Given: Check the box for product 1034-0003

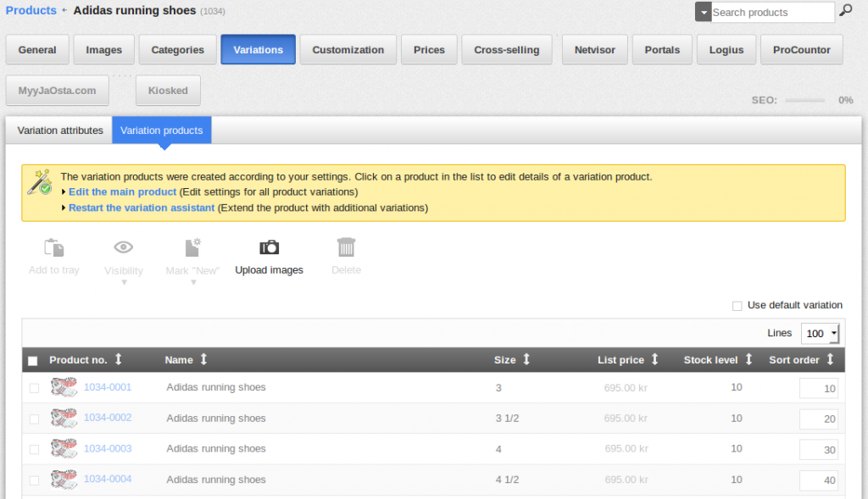Looking at the screenshot, I should coord(34,449).
